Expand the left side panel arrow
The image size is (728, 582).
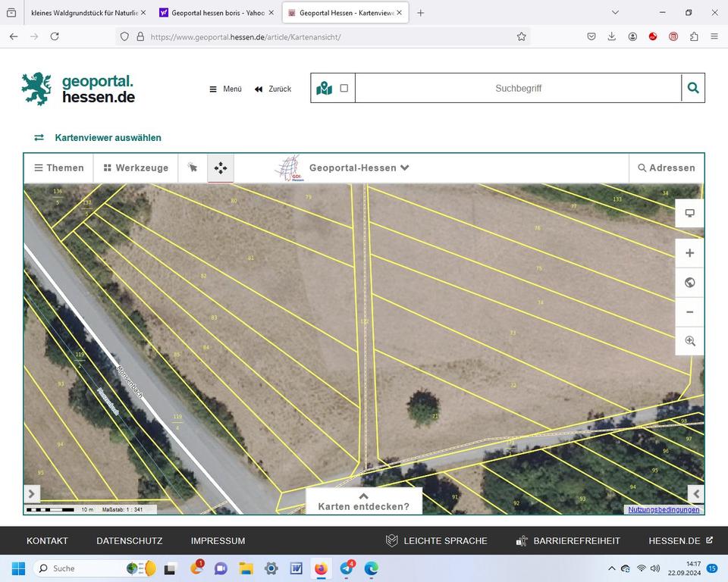point(32,494)
